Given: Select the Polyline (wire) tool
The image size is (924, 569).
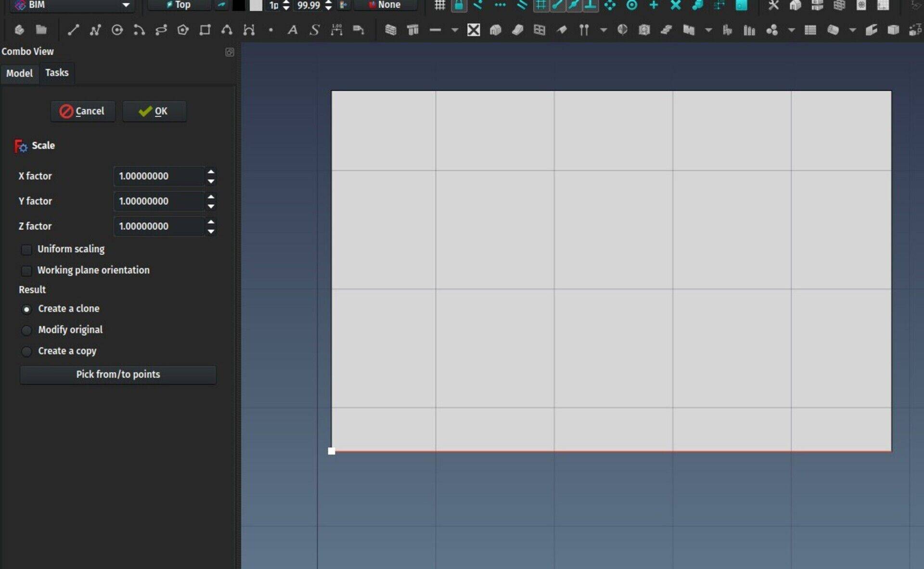Looking at the screenshot, I should 95,30.
